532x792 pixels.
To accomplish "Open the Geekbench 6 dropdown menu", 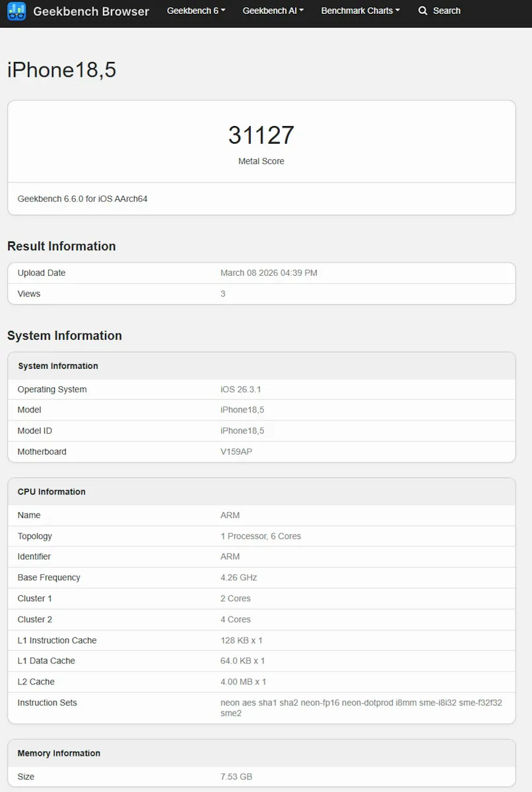I will tap(195, 11).
